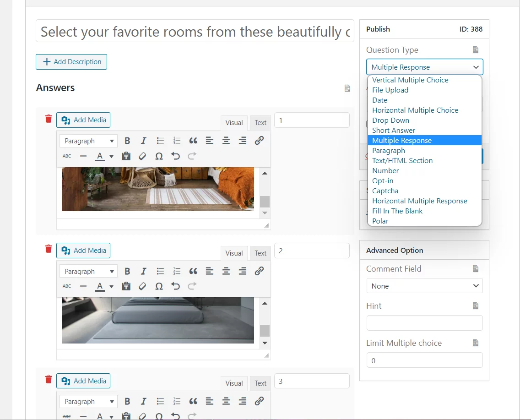Viewport: 531px width, 420px height.
Task: Open Question Type help document icon
Action: pos(476,50)
